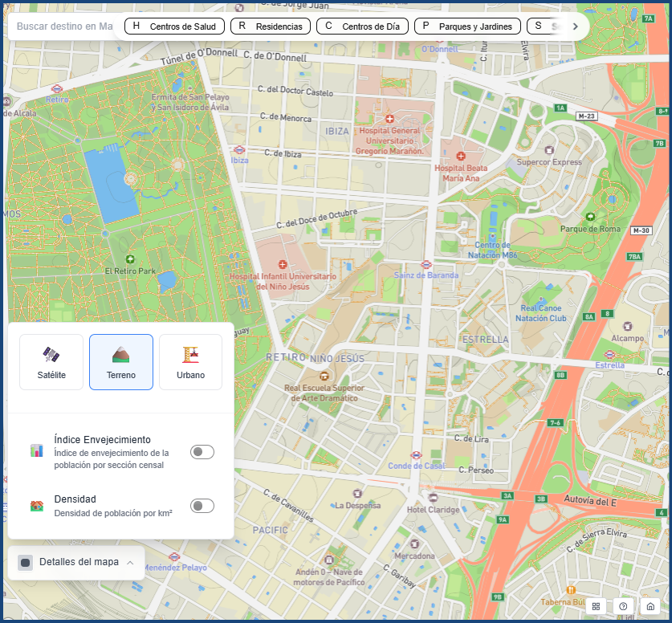Click the home icon button
This screenshot has height=623, width=672.
click(650, 606)
